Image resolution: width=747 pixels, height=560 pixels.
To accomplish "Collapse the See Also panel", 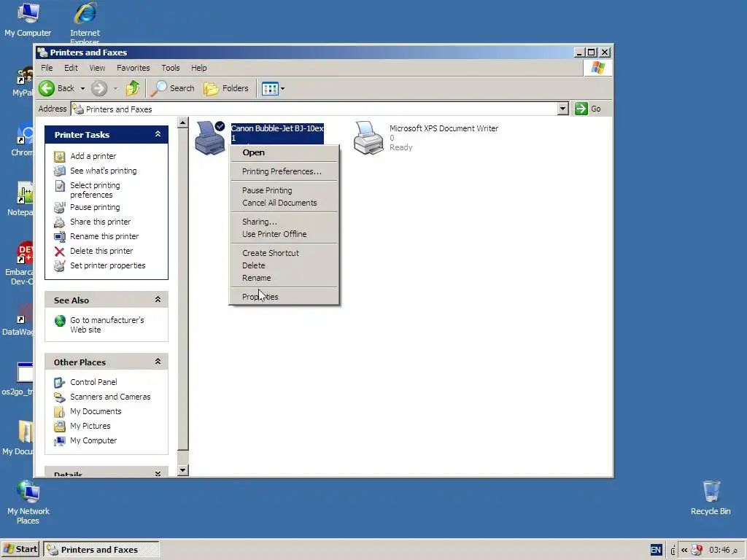I will [158, 300].
